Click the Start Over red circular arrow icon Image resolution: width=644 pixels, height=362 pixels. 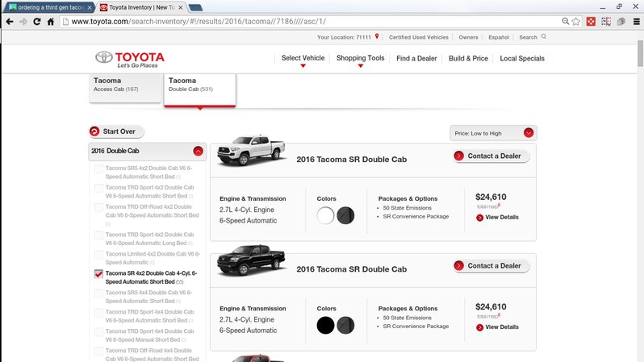pos(94,131)
